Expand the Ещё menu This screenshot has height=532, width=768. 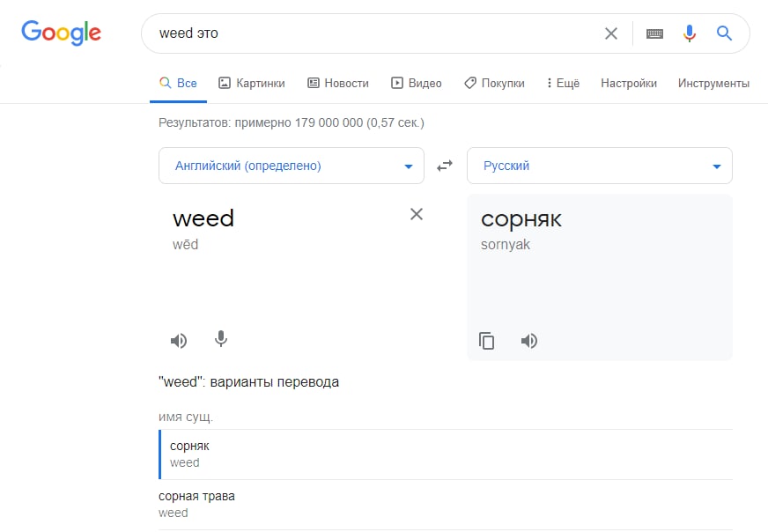(564, 84)
